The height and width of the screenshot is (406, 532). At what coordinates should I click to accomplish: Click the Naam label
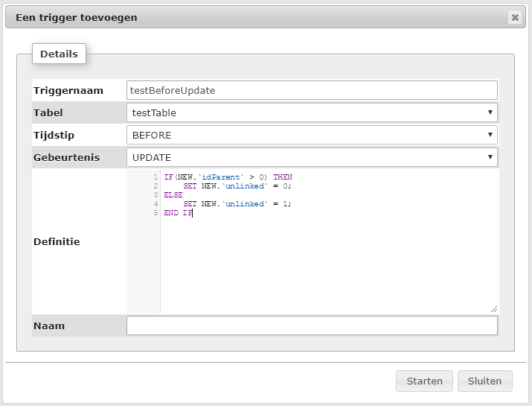point(49,326)
